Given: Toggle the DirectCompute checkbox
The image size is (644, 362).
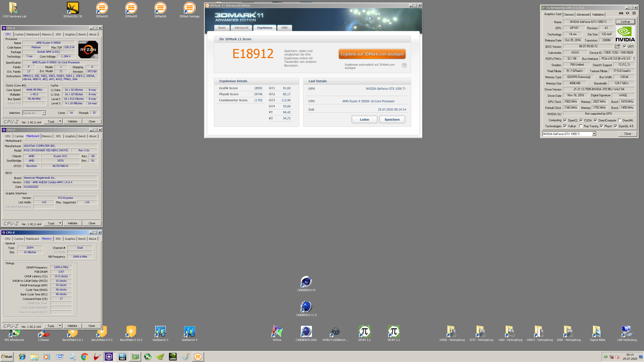Looking at the screenshot, I should pos(595,120).
